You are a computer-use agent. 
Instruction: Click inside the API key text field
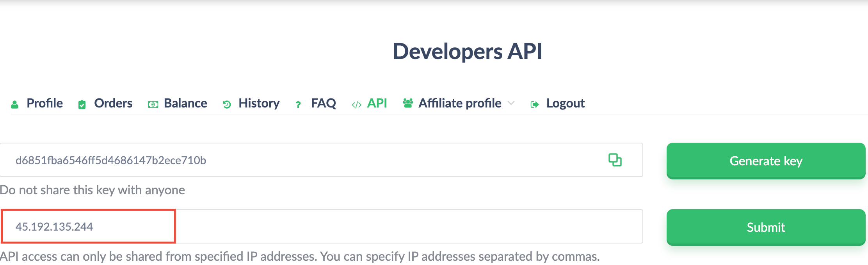pos(304,160)
